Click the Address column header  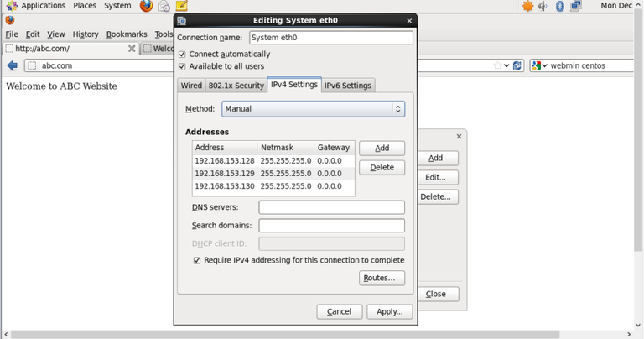point(225,148)
